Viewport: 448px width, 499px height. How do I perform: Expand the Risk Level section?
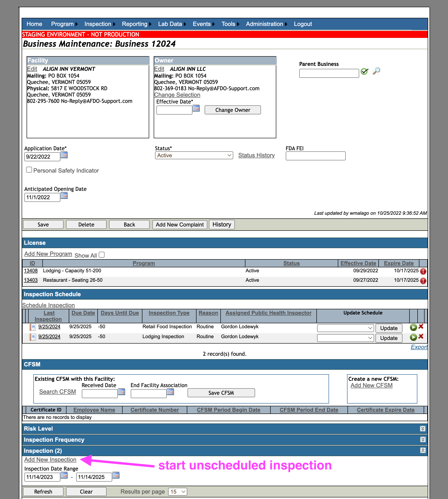(423, 429)
